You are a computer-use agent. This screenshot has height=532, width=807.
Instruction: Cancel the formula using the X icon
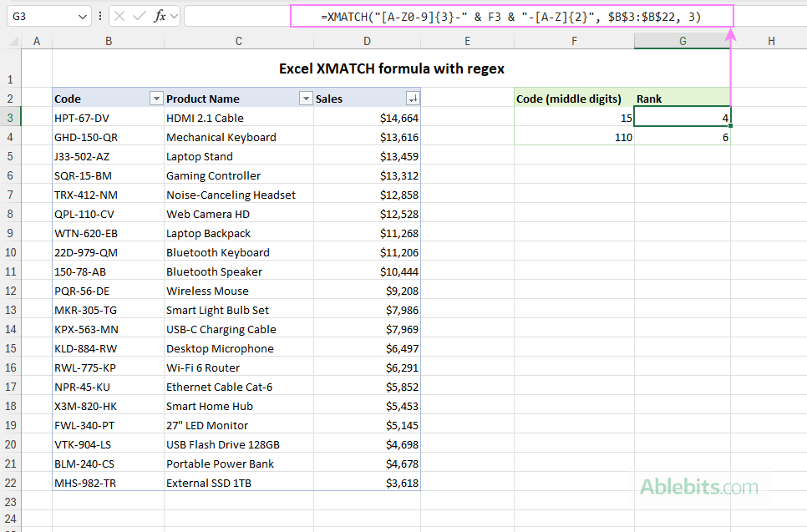coord(119,15)
